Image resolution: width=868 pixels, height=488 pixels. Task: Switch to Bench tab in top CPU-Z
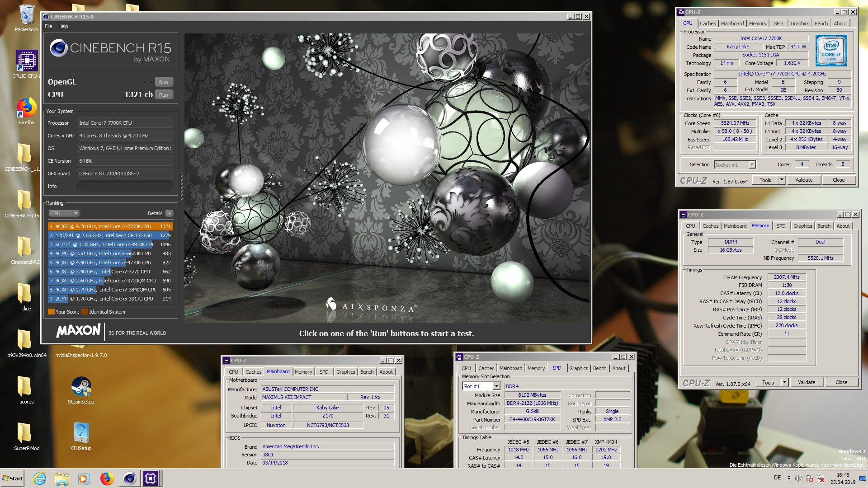(x=821, y=23)
